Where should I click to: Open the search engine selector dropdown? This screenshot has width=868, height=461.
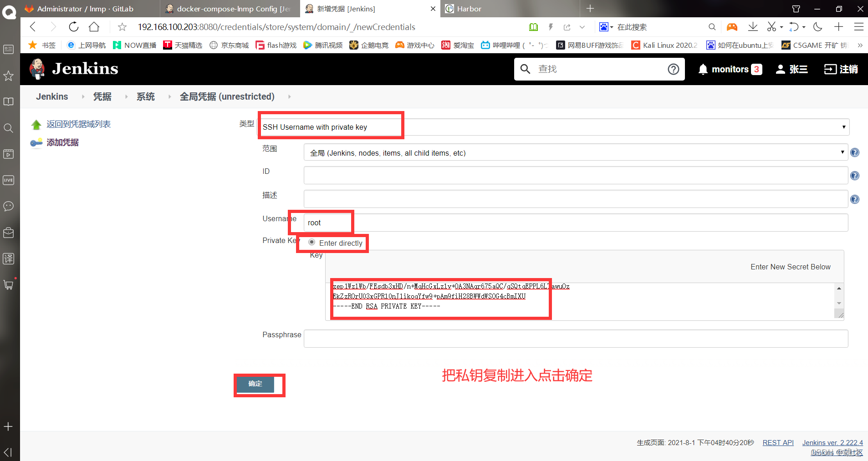(x=606, y=27)
